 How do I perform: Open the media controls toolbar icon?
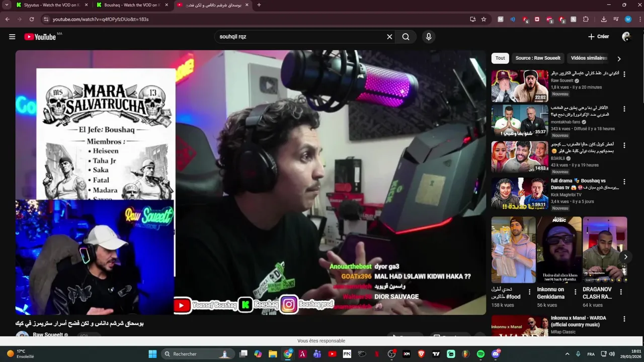point(616,19)
